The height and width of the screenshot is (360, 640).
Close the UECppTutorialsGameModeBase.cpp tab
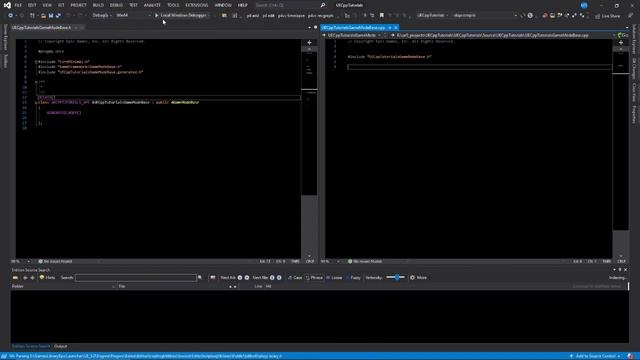pyautogui.click(x=396, y=28)
